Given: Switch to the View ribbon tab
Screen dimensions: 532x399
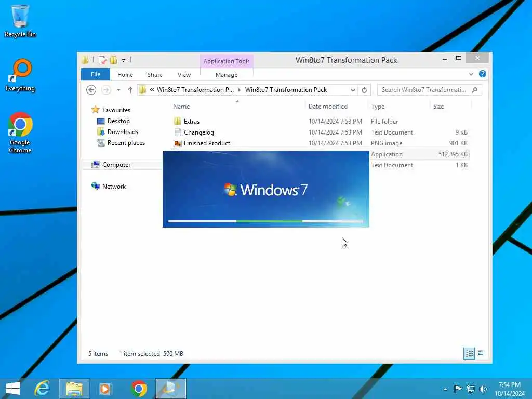Looking at the screenshot, I should 184,75.
